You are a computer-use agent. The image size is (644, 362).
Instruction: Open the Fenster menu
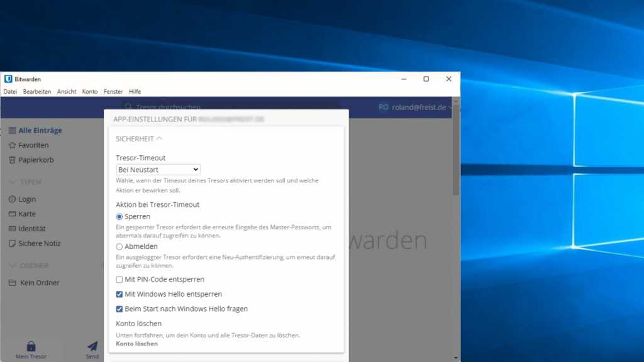tap(113, 92)
